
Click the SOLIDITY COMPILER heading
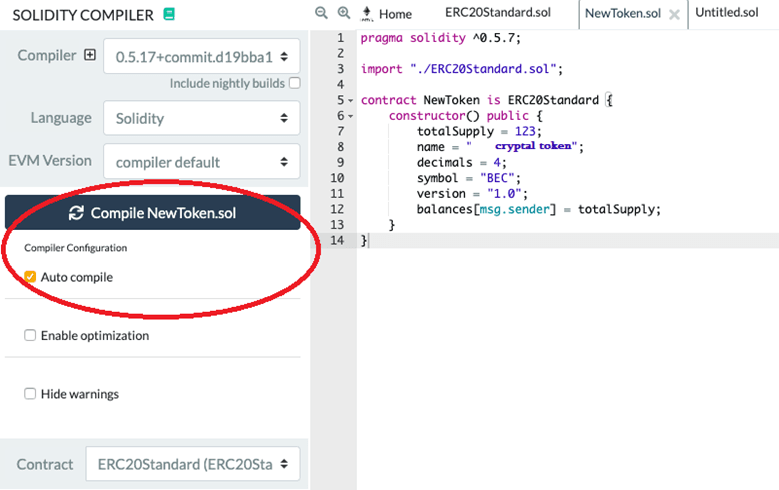[x=83, y=15]
